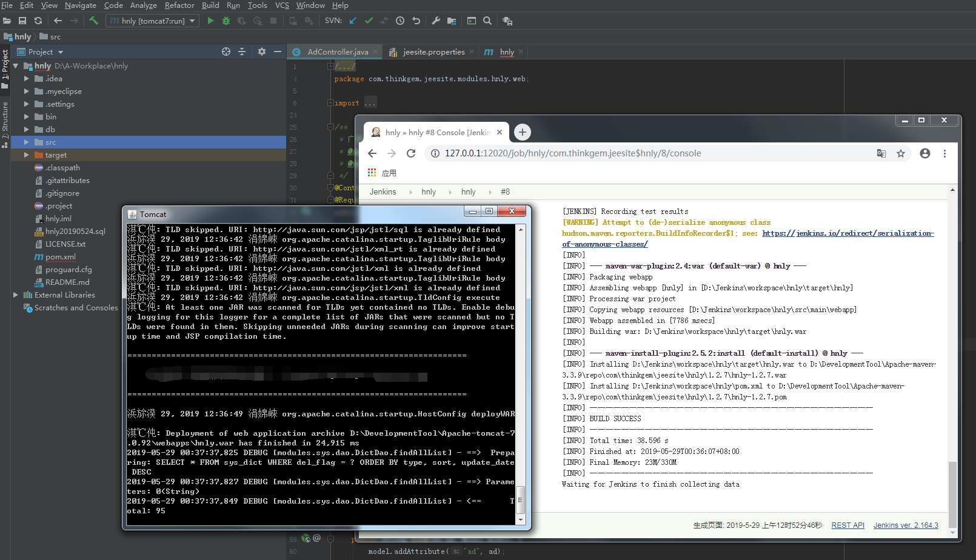The width and height of the screenshot is (976, 560).
Task: Commit changes with the SVN green checkmark
Action: coord(369,21)
